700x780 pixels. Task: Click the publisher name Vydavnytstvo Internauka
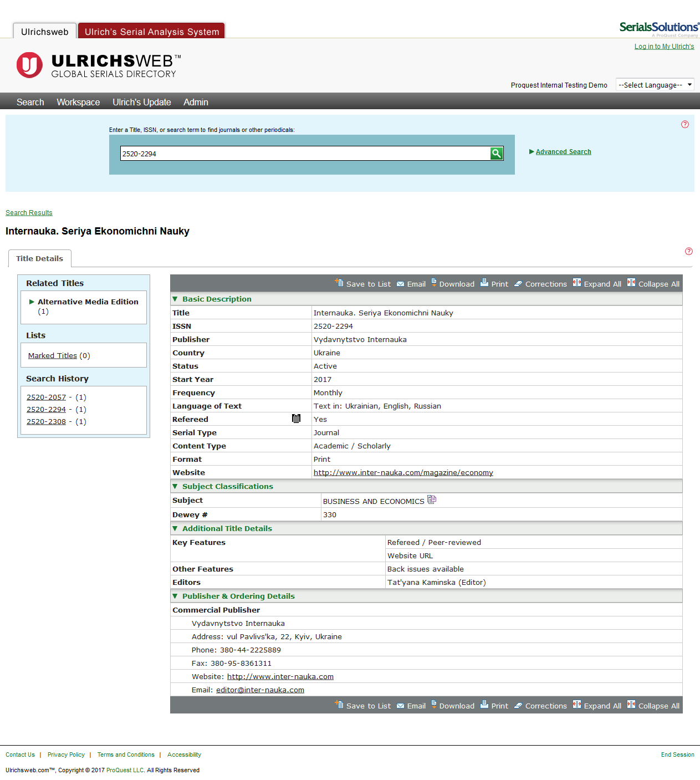pos(360,339)
